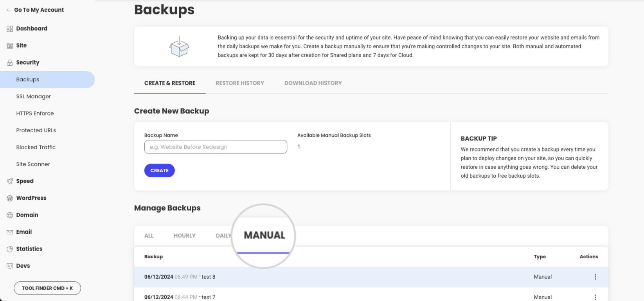Click the Dashboard grid icon
This screenshot has width=644, height=301.
click(10, 29)
